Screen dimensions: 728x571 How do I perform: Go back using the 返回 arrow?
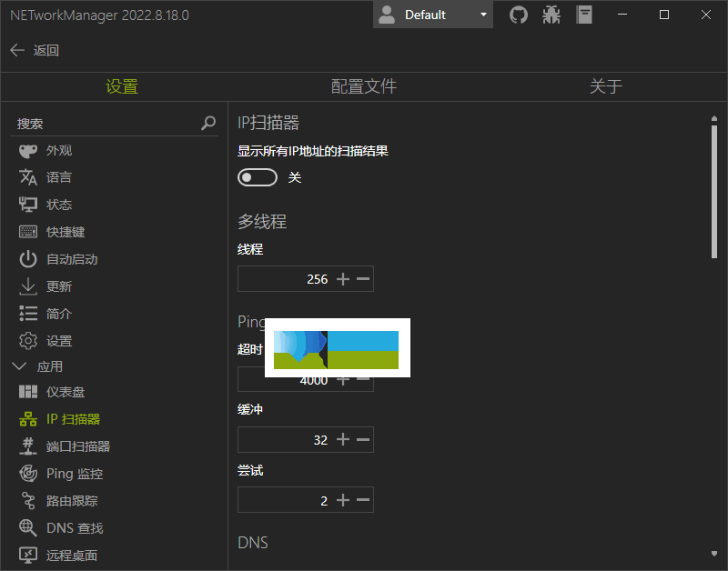tap(17, 50)
